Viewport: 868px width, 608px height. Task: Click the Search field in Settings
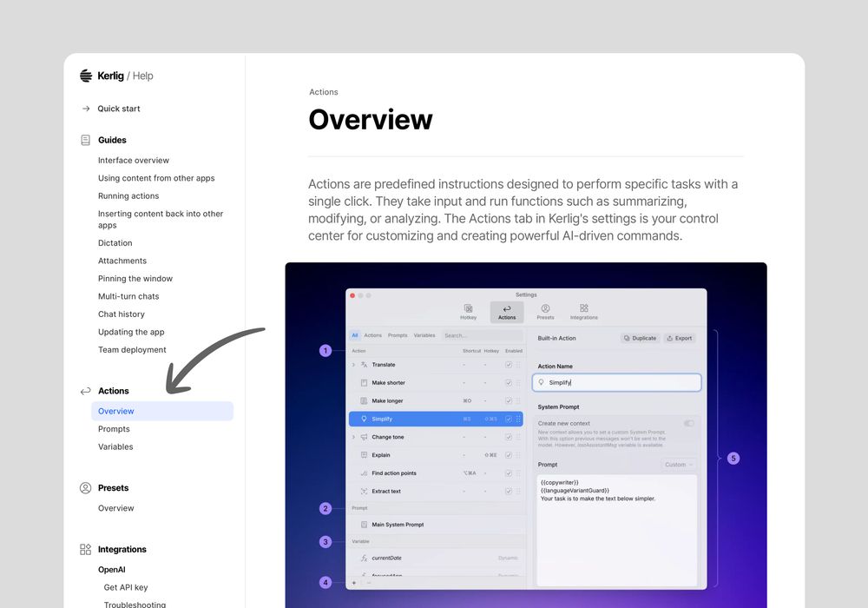[482, 335]
